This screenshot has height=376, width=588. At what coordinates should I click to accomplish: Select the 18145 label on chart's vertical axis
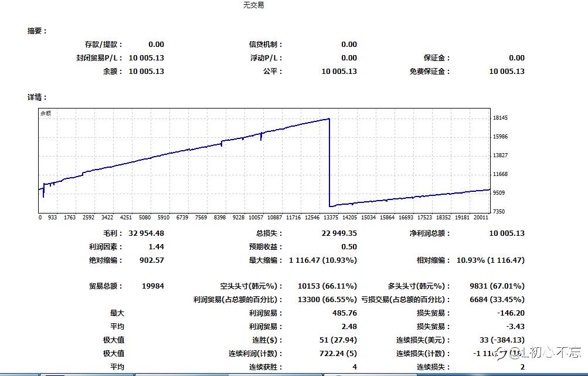(500, 118)
